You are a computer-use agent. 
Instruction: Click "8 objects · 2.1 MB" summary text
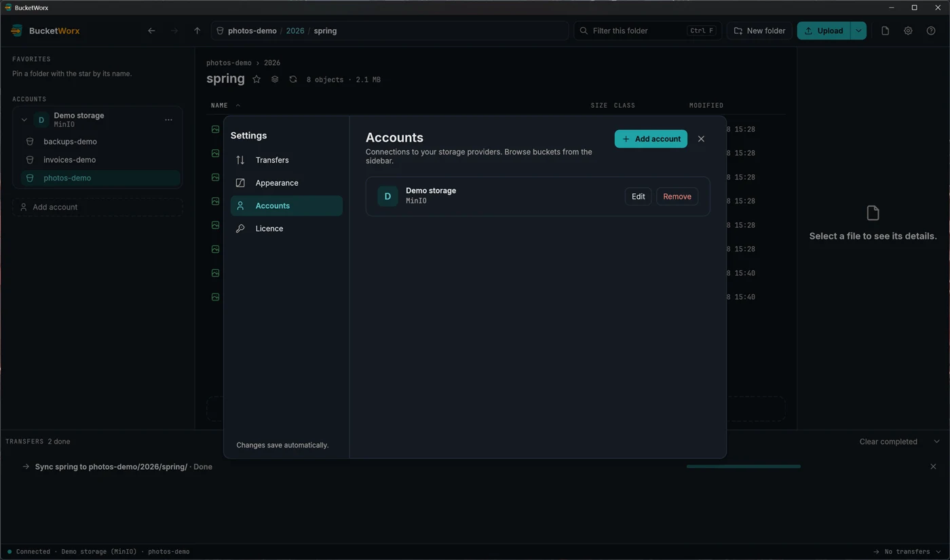pos(343,80)
